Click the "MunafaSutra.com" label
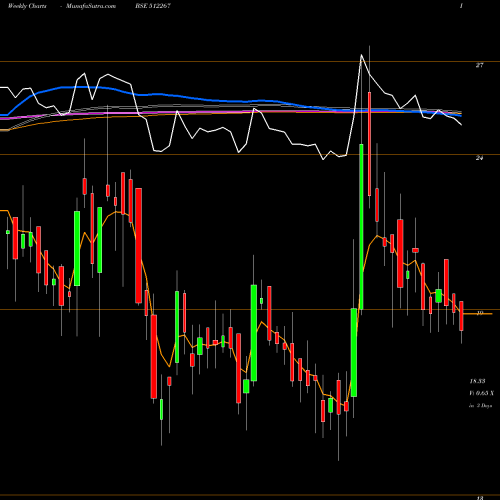This screenshot has width=500, height=500. tap(91, 6)
